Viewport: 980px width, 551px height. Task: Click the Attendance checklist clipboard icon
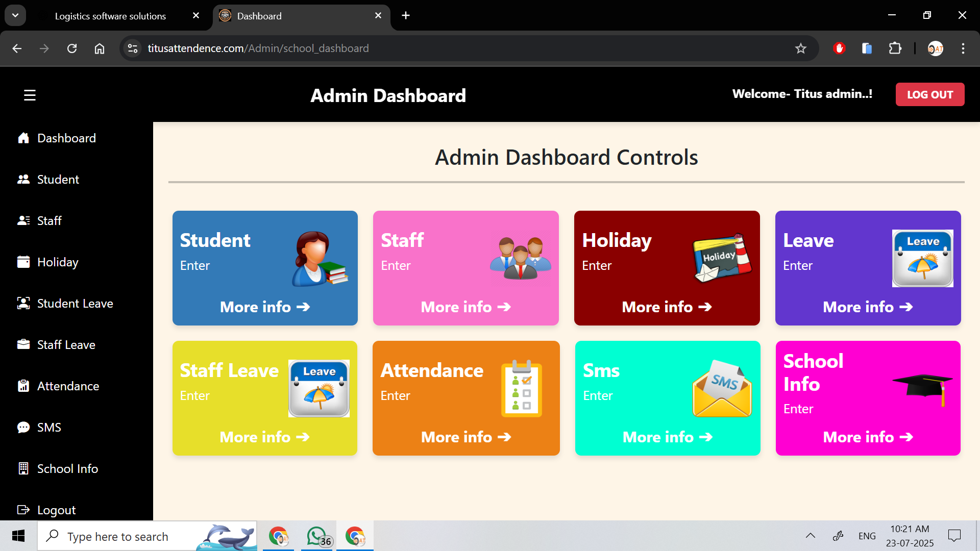click(521, 388)
